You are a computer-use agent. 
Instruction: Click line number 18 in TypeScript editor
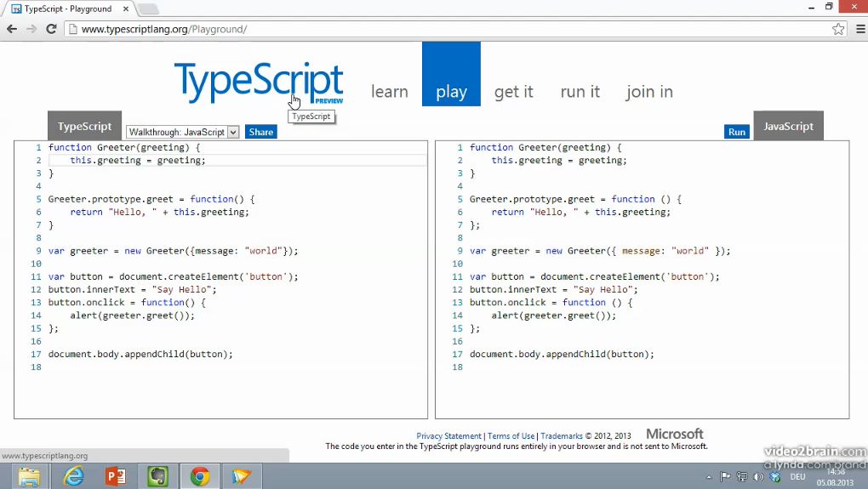36,367
